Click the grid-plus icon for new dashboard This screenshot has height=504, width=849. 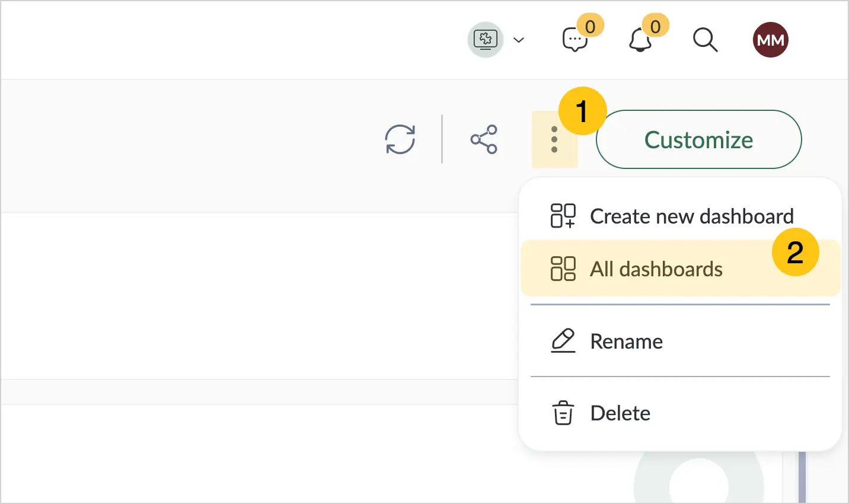point(563,216)
